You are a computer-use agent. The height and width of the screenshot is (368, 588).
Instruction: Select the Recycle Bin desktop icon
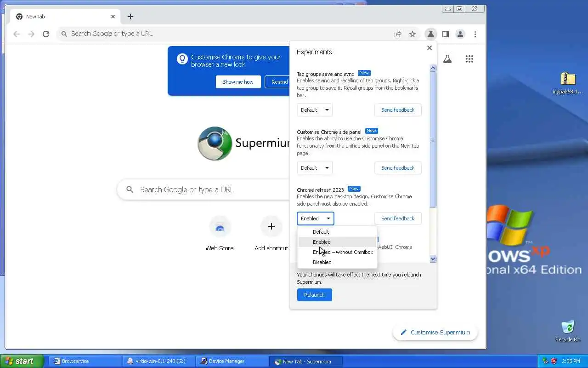(568, 331)
